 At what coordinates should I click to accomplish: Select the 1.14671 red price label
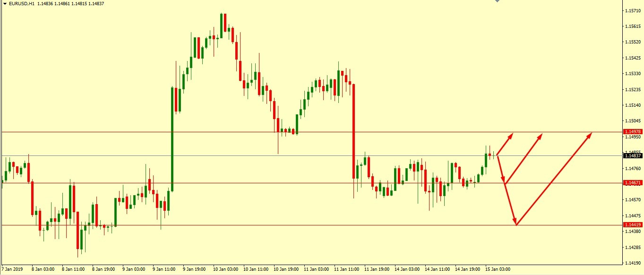[632, 183]
